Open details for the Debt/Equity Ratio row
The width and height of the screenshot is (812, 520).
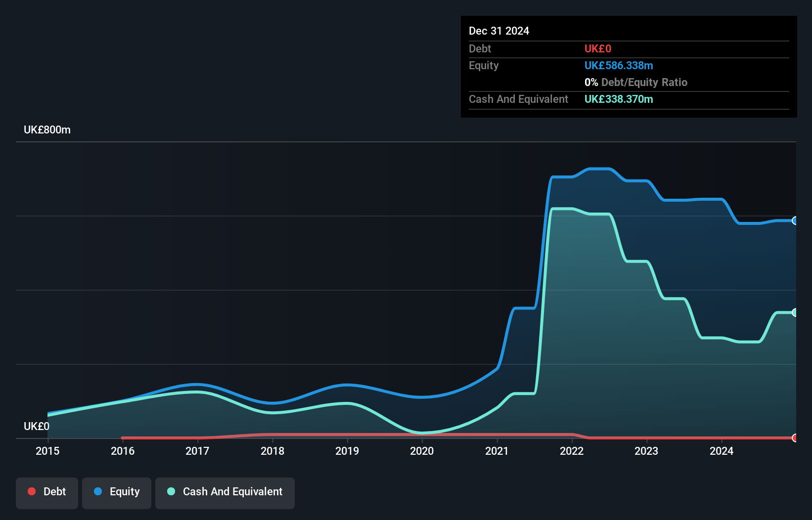point(636,82)
